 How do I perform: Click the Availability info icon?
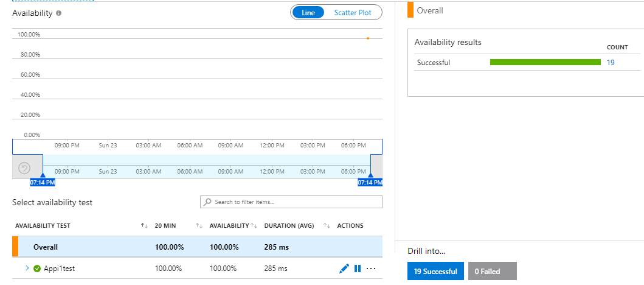pyautogui.click(x=58, y=13)
